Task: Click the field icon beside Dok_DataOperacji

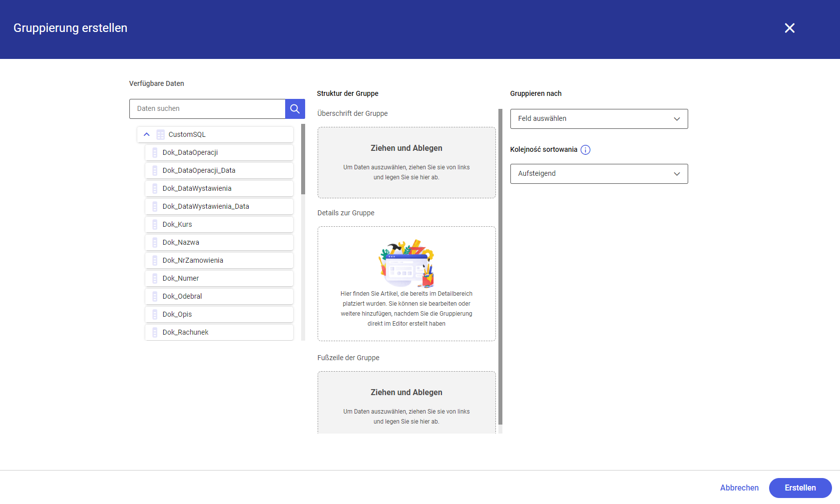Action: coord(155,153)
